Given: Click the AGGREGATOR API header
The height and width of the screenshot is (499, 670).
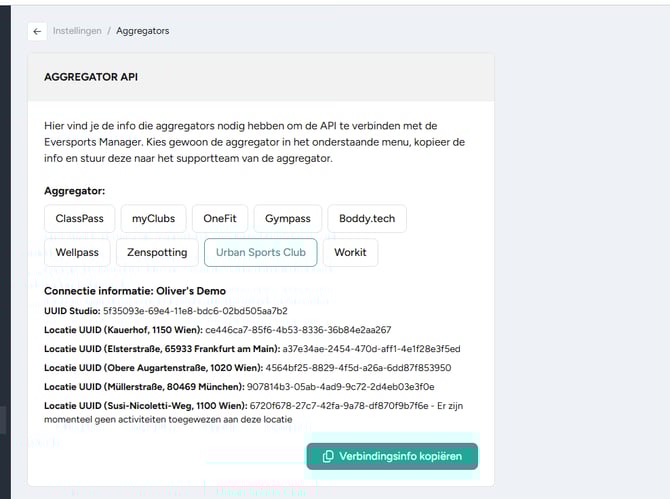Looking at the screenshot, I should point(93,76).
